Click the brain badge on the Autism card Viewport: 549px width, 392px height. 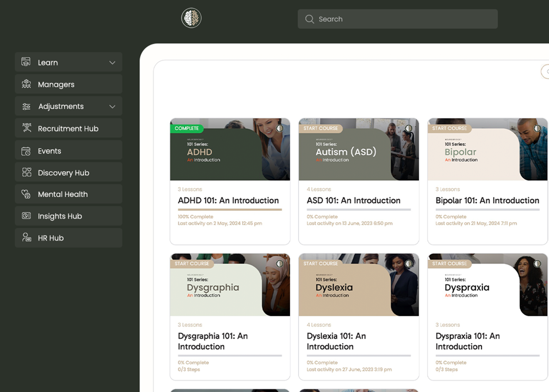click(x=409, y=128)
